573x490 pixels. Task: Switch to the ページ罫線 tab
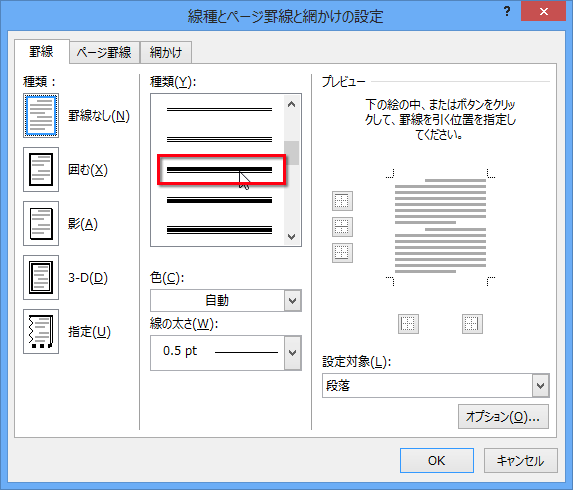coord(104,53)
